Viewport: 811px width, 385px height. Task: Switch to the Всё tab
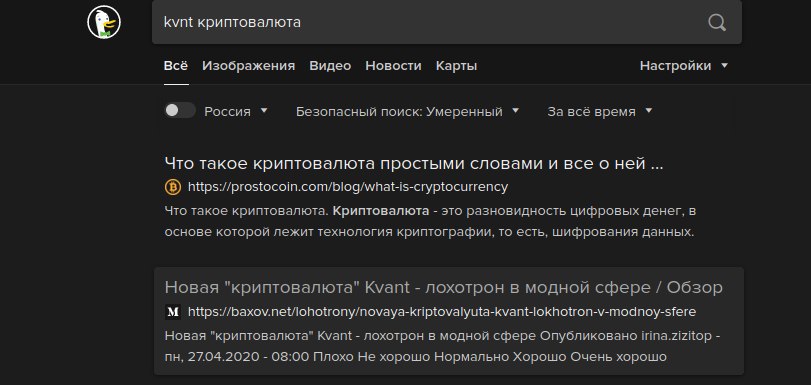click(176, 66)
